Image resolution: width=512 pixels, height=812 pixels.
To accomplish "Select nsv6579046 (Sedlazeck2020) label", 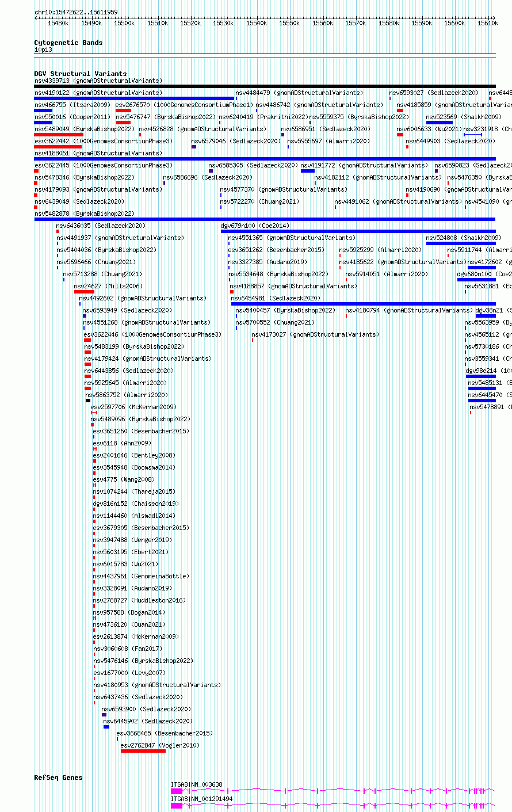I will [236, 141].
